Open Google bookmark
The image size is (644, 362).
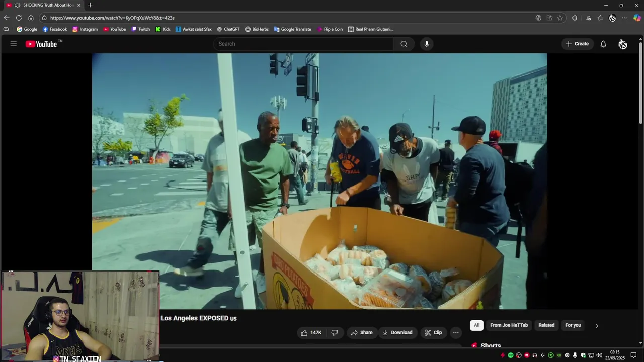click(x=27, y=29)
